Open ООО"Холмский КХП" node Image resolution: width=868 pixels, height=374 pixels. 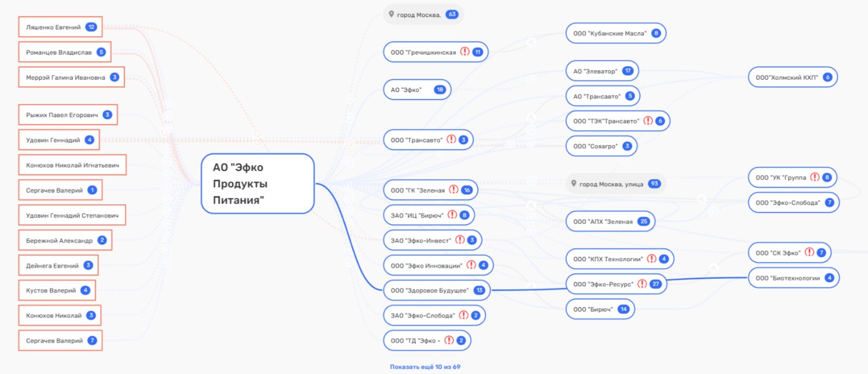point(793,77)
